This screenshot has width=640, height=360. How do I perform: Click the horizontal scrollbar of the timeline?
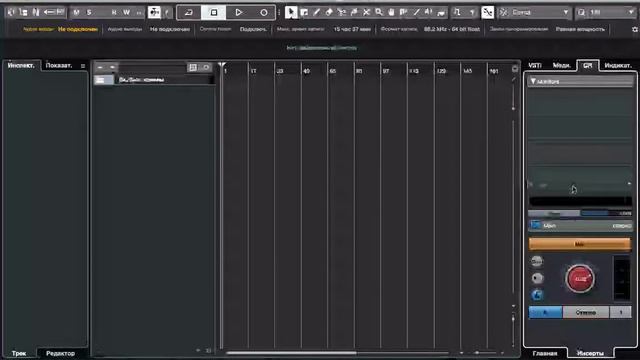coord(291,353)
